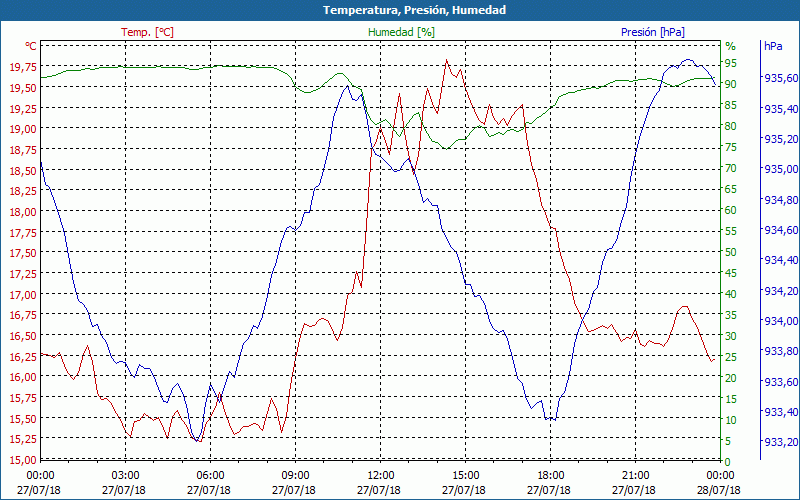Select the blue Presión [hPa] legend label

point(653,32)
